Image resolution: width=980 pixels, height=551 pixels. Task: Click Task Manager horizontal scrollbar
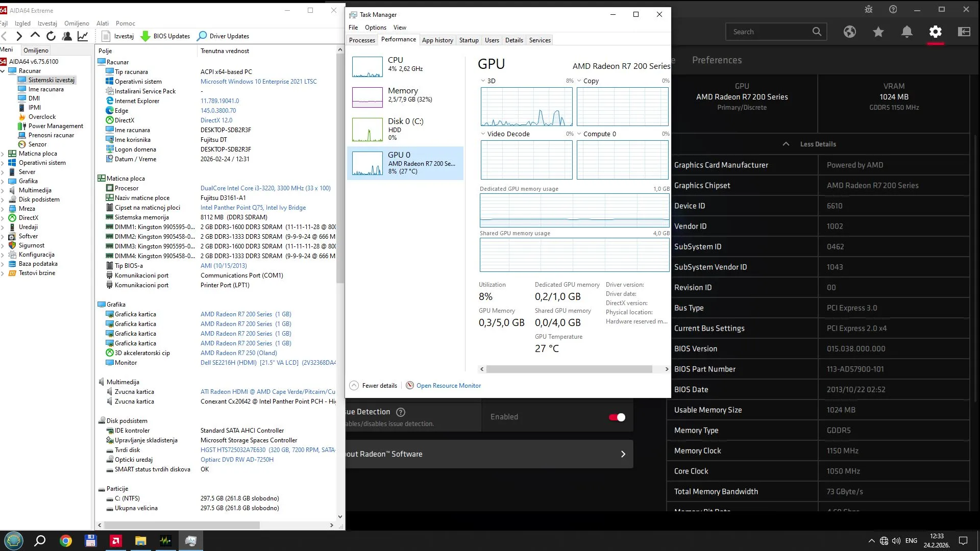pos(569,369)
